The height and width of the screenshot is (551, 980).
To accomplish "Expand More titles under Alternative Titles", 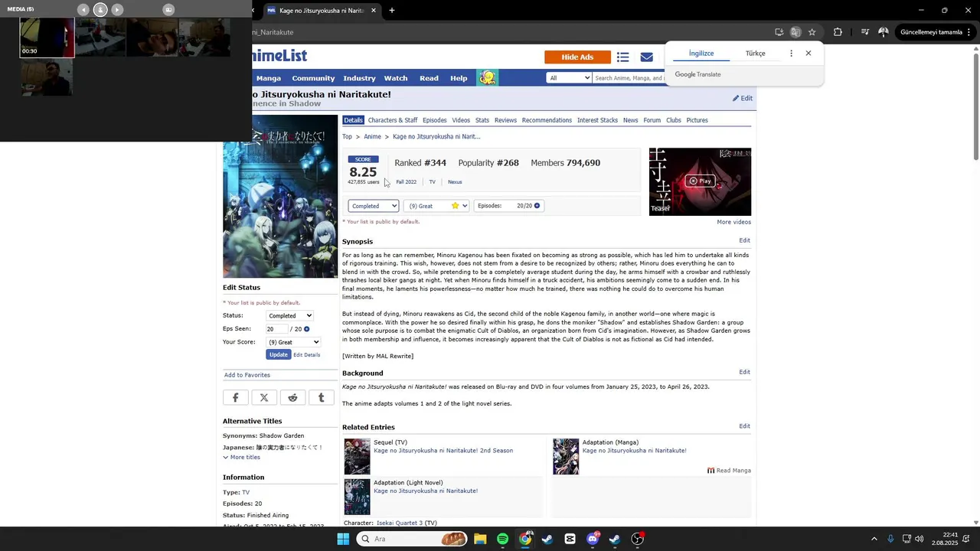I will [242, 458].
